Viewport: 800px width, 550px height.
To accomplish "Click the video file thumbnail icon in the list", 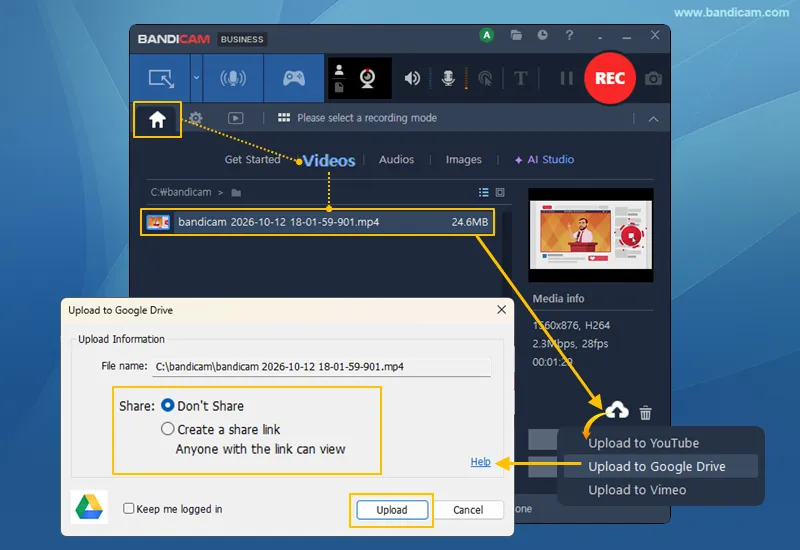I will [x=158, y=222].
